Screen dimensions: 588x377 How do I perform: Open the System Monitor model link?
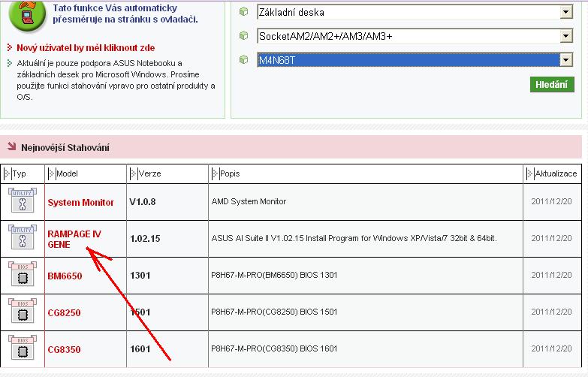click(x=80, y=203)
